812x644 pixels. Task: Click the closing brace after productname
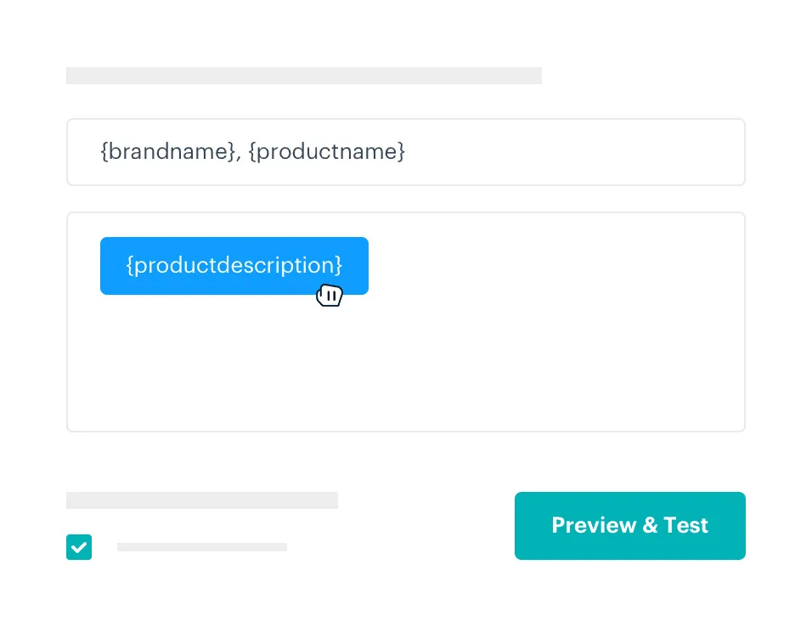coord(402,151)
